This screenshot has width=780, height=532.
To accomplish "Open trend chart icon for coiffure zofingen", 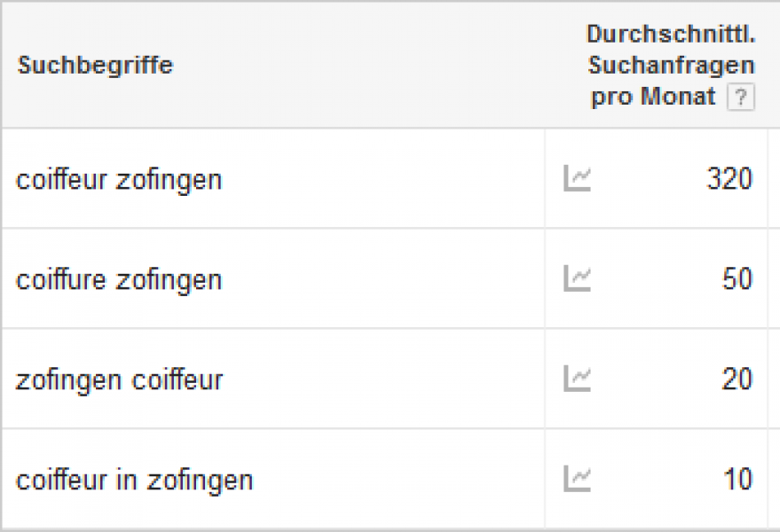I will [577, 279].
